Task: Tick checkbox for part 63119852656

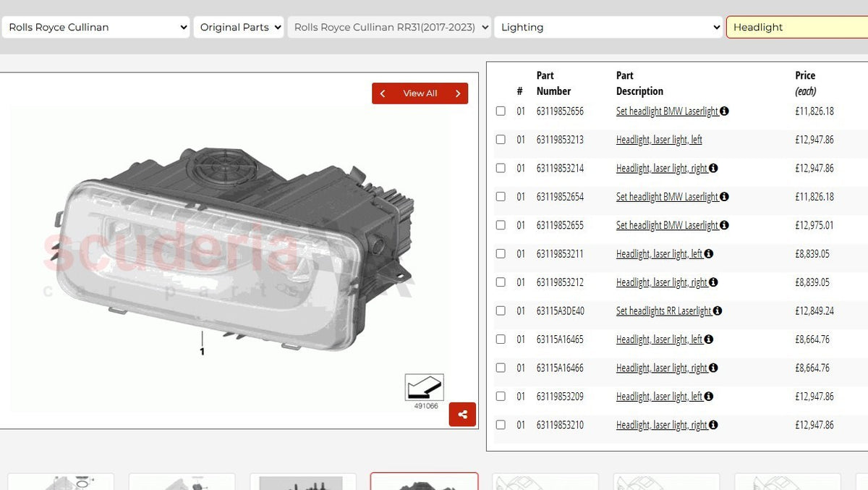Action: pyautogui.click(x=501, y=111)
